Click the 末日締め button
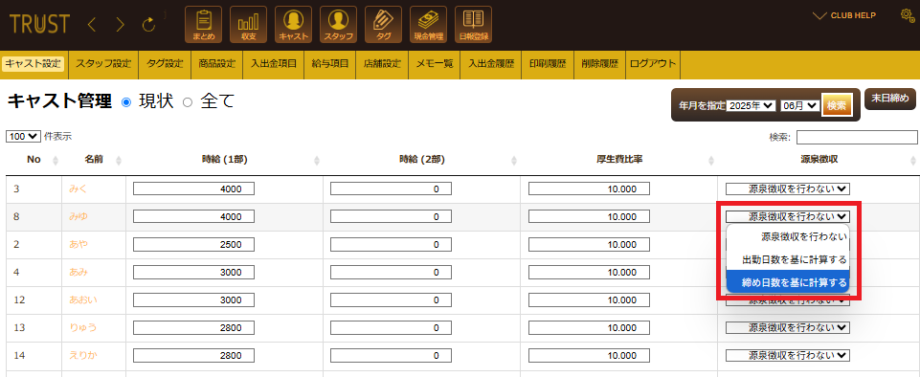This screenshot has width=920, height=377. coord(889,99)
